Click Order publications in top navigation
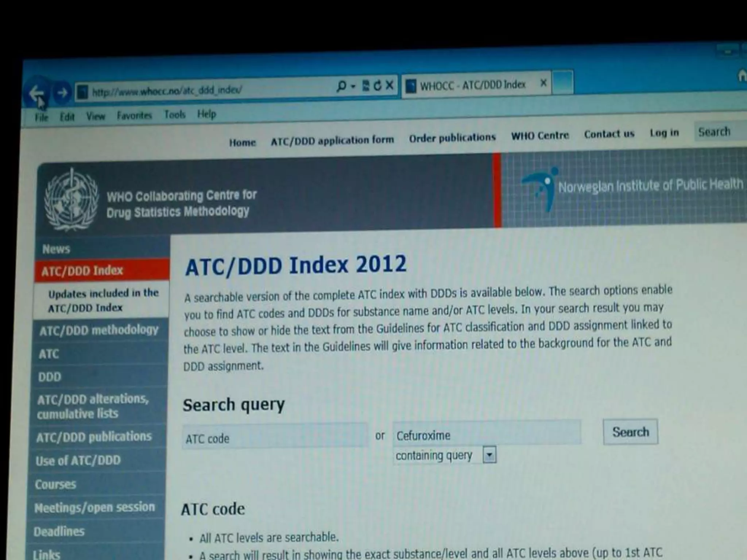747x560 pixels. point(452,138)
